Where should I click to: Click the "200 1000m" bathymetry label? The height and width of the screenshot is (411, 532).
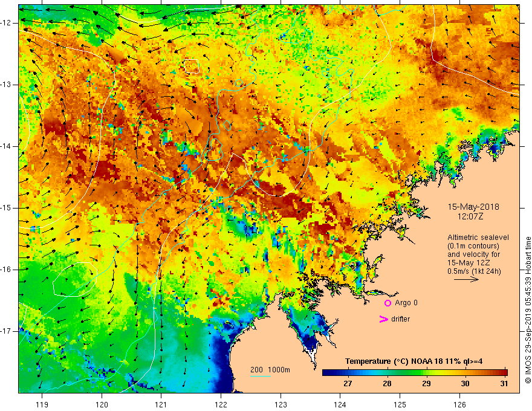[x=270, y=370]
